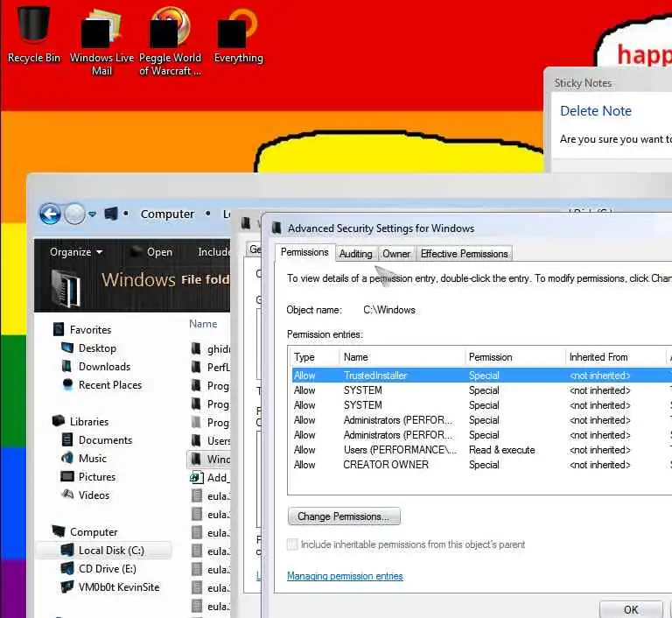The image size is (672, 618).
Task: Open the Recycle Bin desktop icon
Action: [x=34, y=34]
